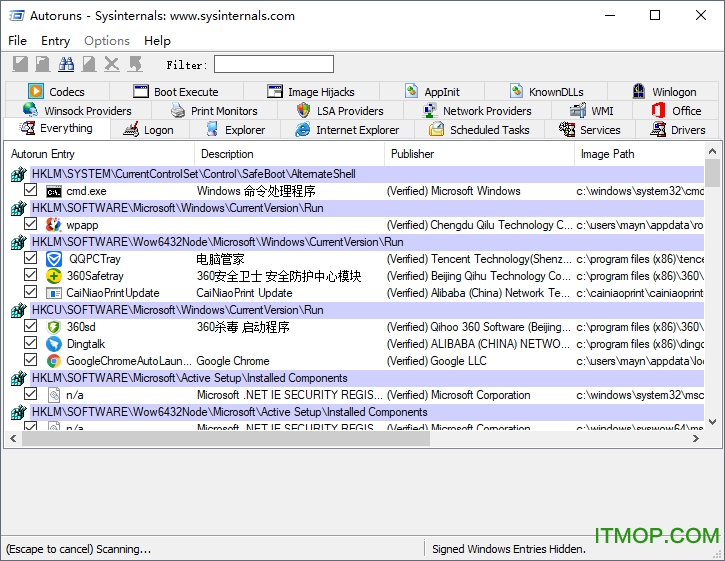Screen dimensions: 725x561
Task: Click '(Escape to cancel) Scanning...' status text
Action: 78,549
